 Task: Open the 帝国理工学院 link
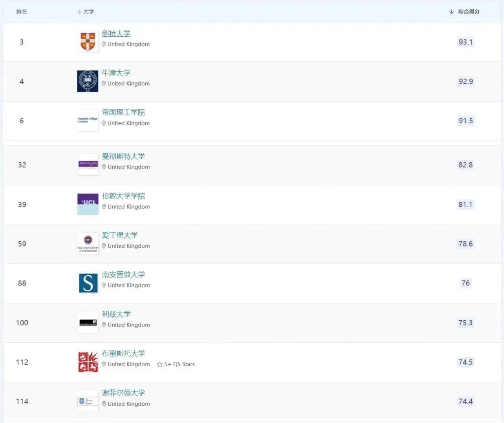pos(123,112)
